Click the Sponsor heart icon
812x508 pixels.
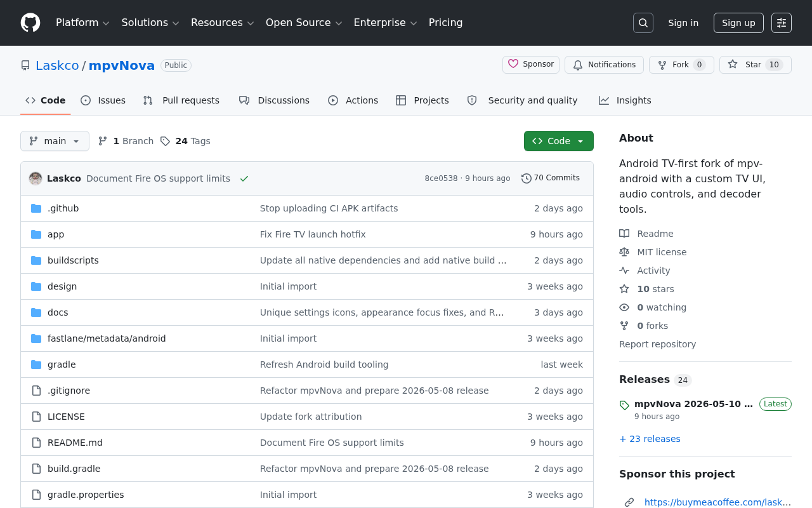click(513, 64)
